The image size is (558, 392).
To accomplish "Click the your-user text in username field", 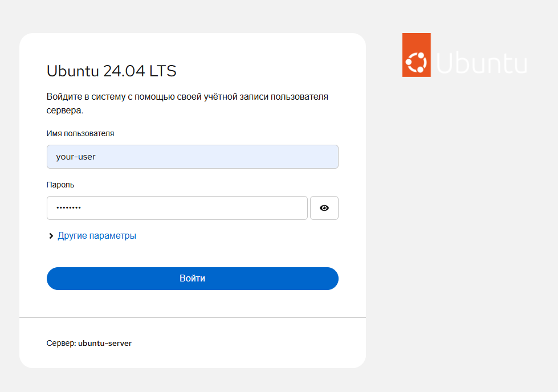I will [x=76, y=157].
